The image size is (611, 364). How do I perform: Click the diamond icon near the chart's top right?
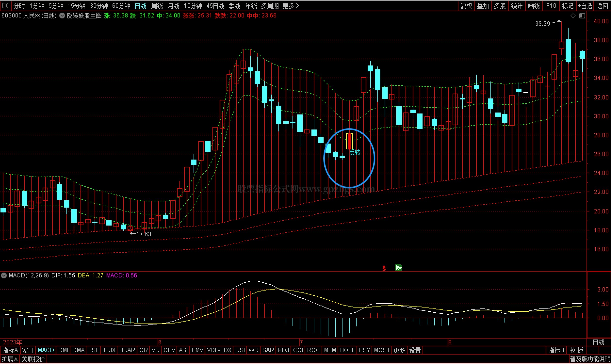[x=573, y=16]
